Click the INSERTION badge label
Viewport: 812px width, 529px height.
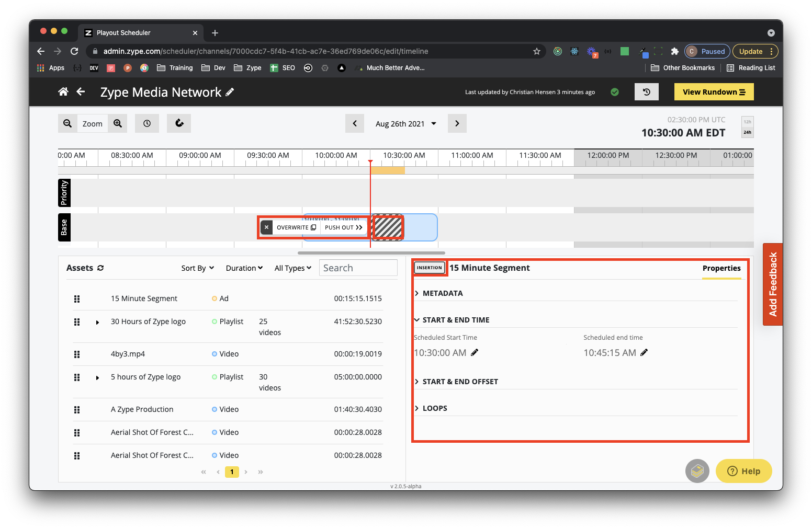coord(430,268)
